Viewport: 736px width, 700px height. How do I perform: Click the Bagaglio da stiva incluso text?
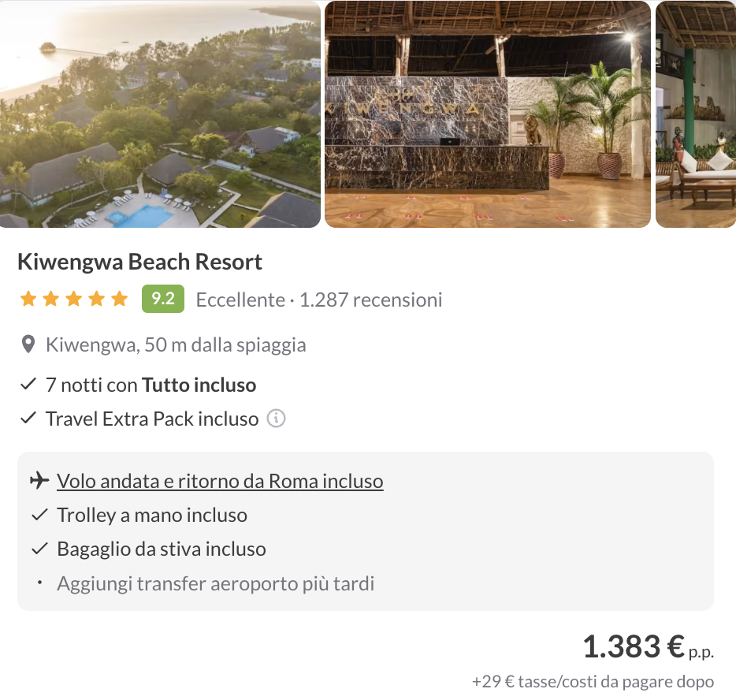162,549
